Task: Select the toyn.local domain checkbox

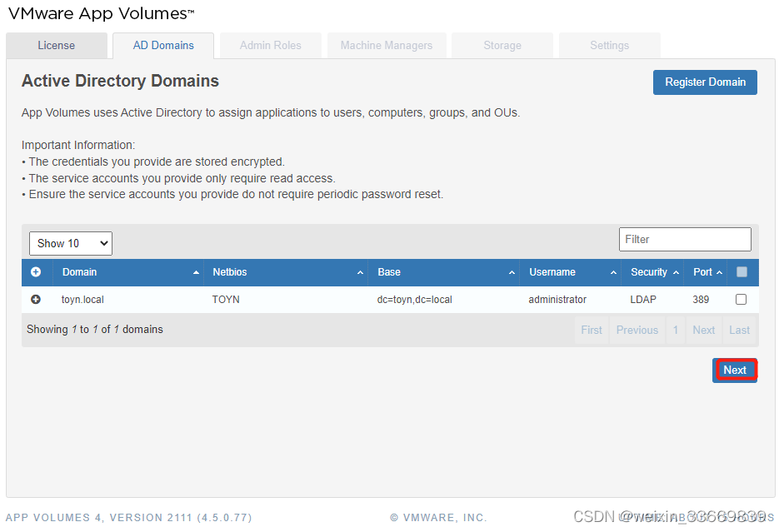Action: [x=741, y=299]
